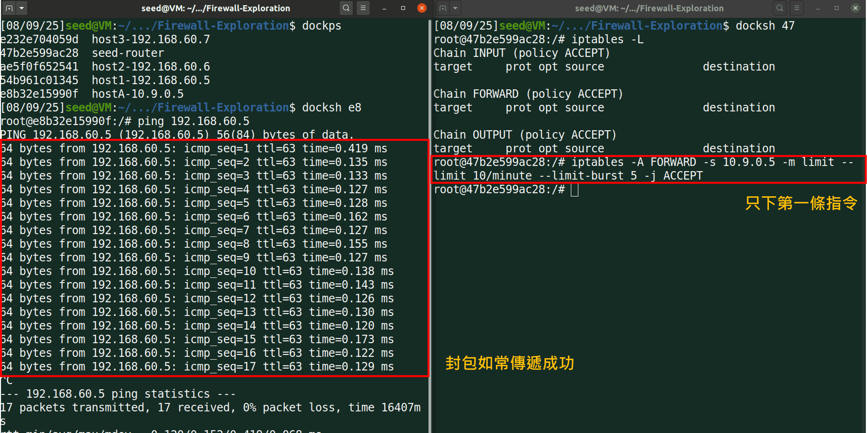Minimize the left terminal window
The height and width of the screenshot is (433, 868).
[384, 8]
